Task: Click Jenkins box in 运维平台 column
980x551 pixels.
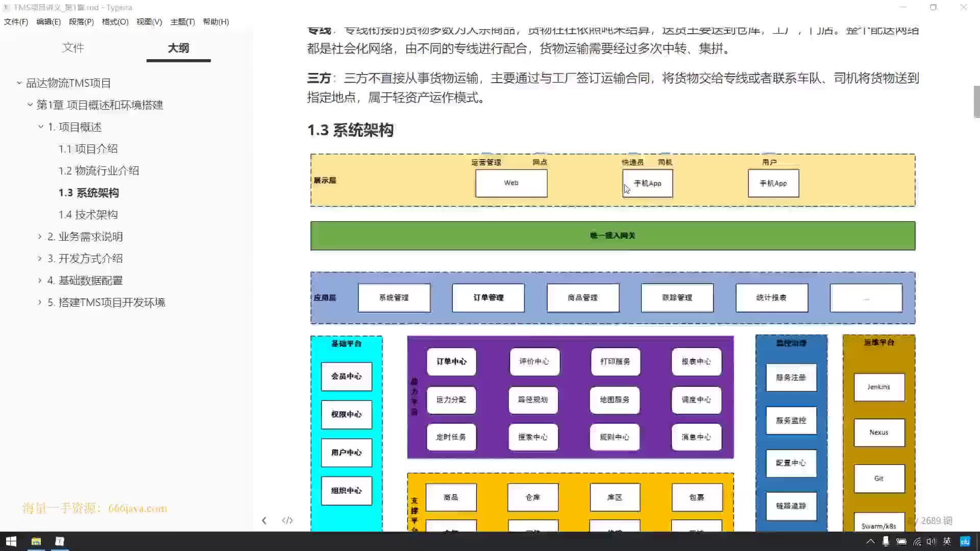Action: pos(879,387)
